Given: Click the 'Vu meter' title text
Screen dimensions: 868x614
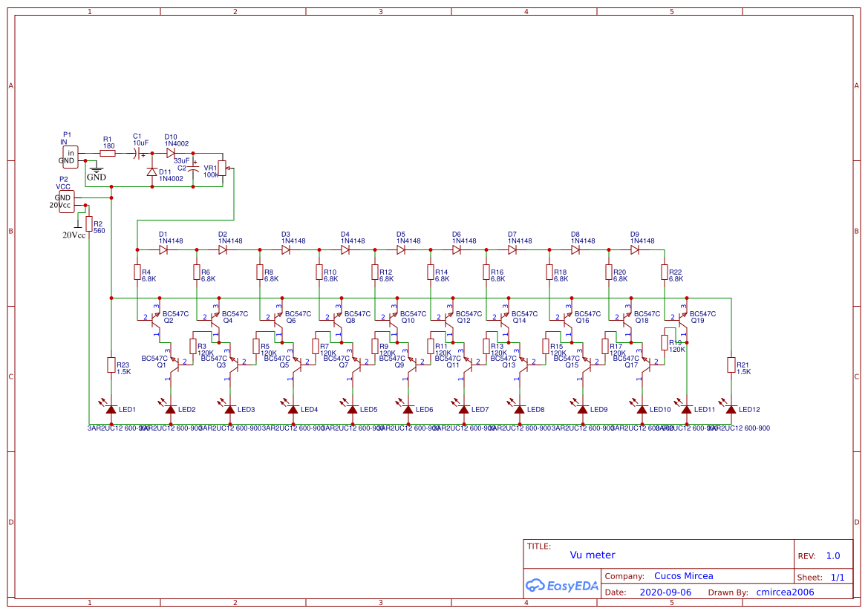Looking at the screenshot, I should click(x=593, y=555).
